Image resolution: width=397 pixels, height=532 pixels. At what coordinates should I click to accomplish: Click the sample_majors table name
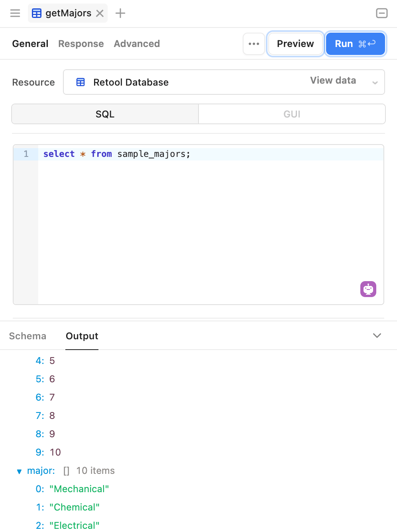point(151,154)
